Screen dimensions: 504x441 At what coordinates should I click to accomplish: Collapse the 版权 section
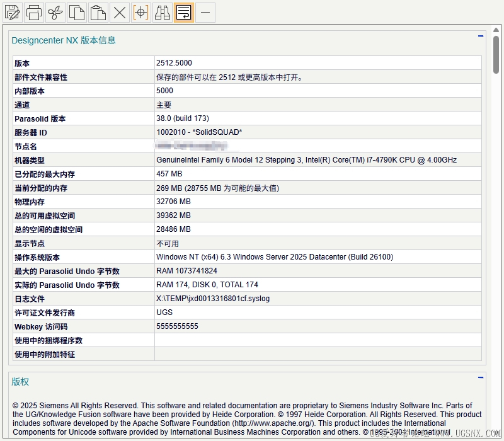[481, 378]
